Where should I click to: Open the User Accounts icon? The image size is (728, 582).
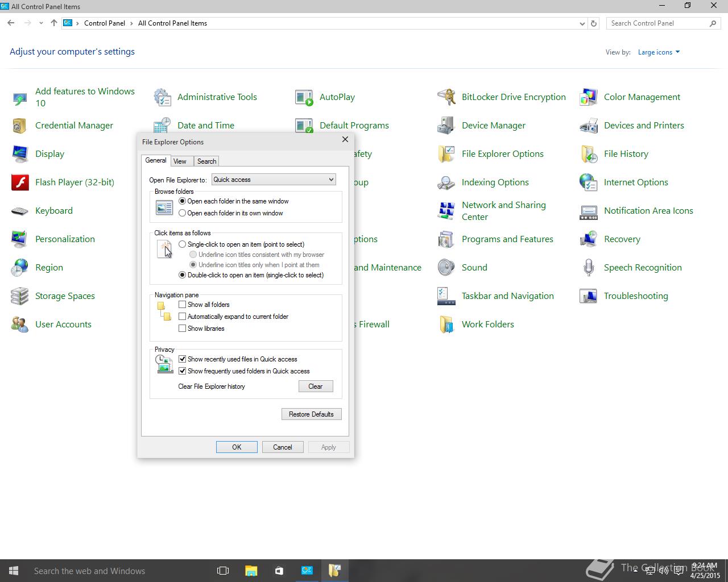pyautogui.click(x=20, y=325)
